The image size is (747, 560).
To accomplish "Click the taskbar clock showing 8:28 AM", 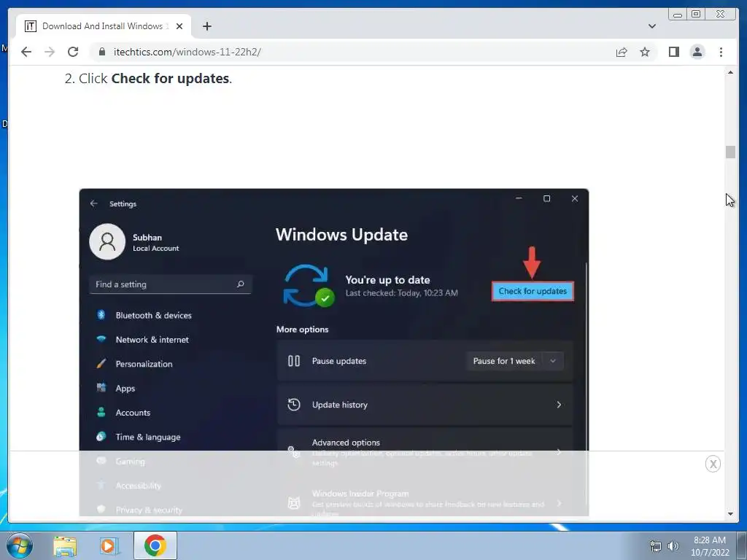I will (709, 546).
